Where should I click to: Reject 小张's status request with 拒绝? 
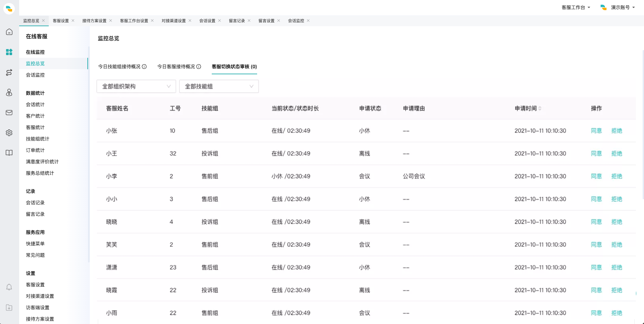616,131
